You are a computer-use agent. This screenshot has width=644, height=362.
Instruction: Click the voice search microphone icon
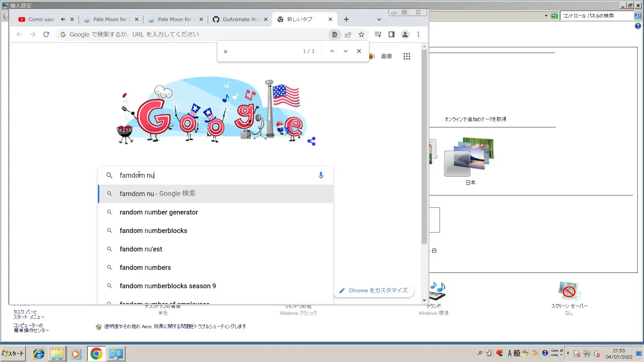pos(321,175)
